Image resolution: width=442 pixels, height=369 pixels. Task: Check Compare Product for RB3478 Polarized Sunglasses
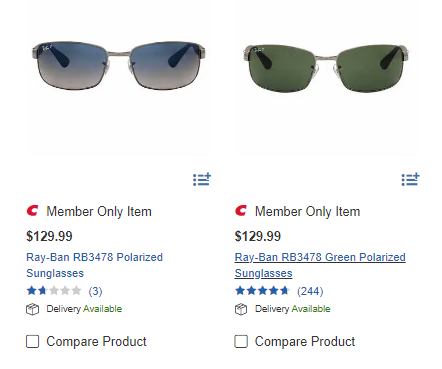[33, 341]
